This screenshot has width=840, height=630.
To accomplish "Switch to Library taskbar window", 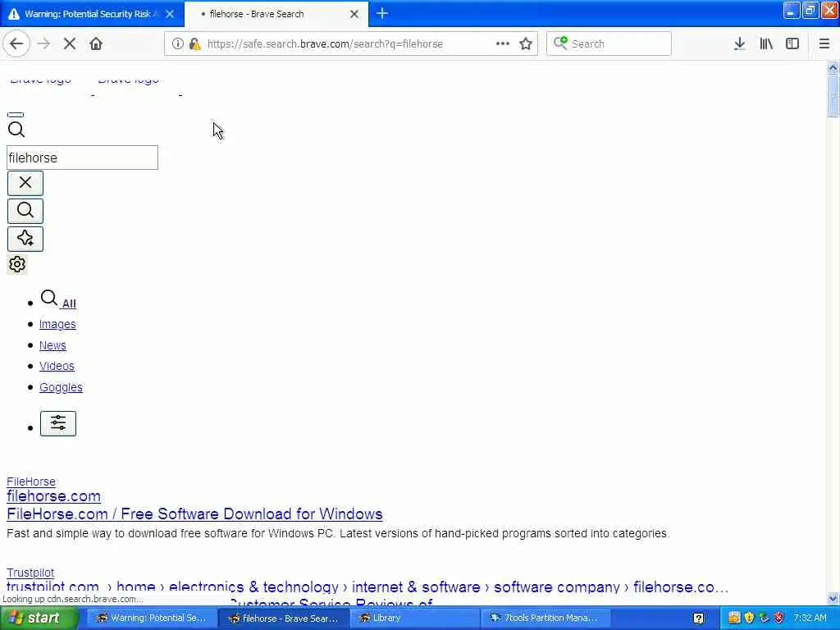I will pos(415,619).
